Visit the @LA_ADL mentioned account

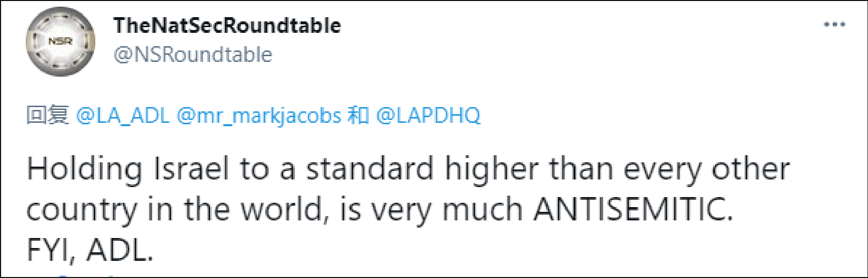click(122, 116)
